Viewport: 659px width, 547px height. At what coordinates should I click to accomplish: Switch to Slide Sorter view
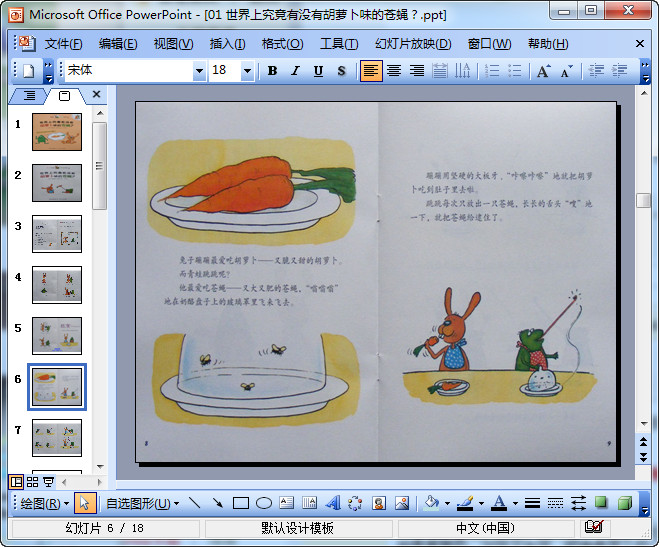[x=32, y=482]
